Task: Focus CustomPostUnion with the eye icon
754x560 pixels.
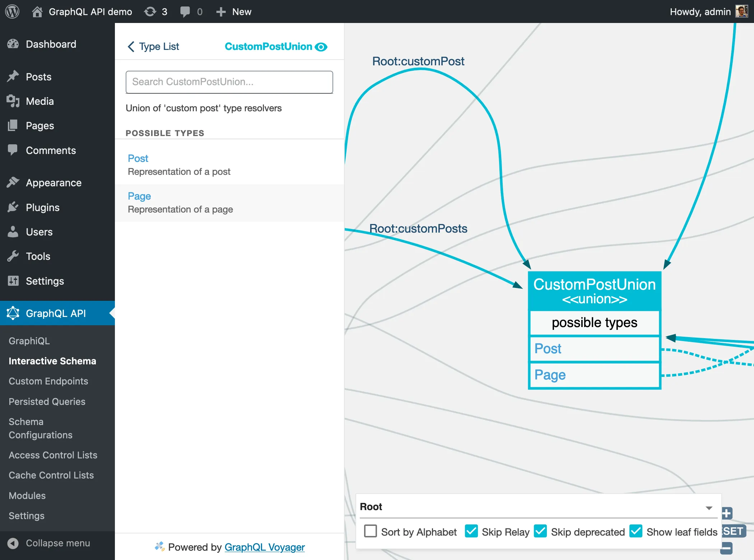Action: pyautogui.click(x=321, y=47)
